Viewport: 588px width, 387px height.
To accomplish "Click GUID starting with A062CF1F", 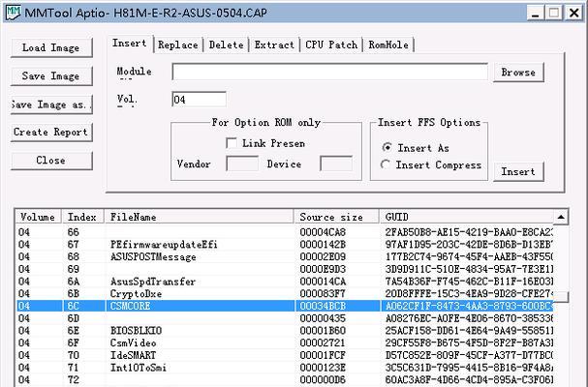I will point(469,306).
